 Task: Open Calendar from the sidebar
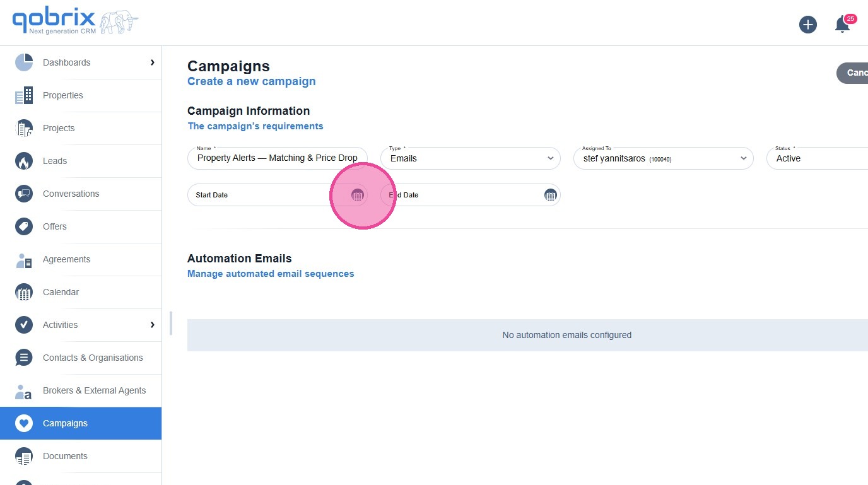pyautogui.click(x=81, y=292)
